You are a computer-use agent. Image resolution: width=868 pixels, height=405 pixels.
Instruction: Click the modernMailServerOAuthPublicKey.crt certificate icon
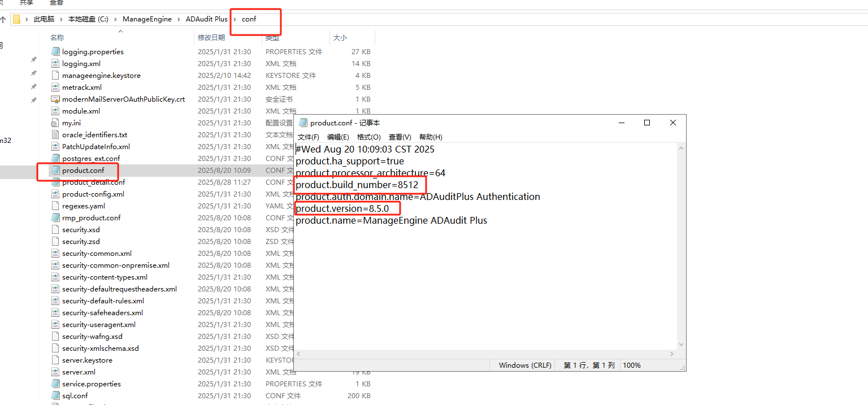point(55,99)
